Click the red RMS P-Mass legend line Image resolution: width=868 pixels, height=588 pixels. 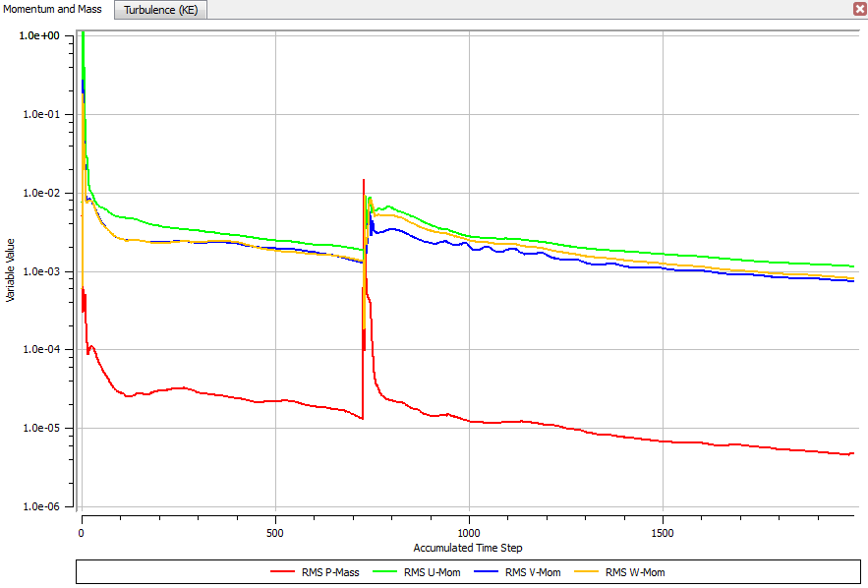point(285,571)
